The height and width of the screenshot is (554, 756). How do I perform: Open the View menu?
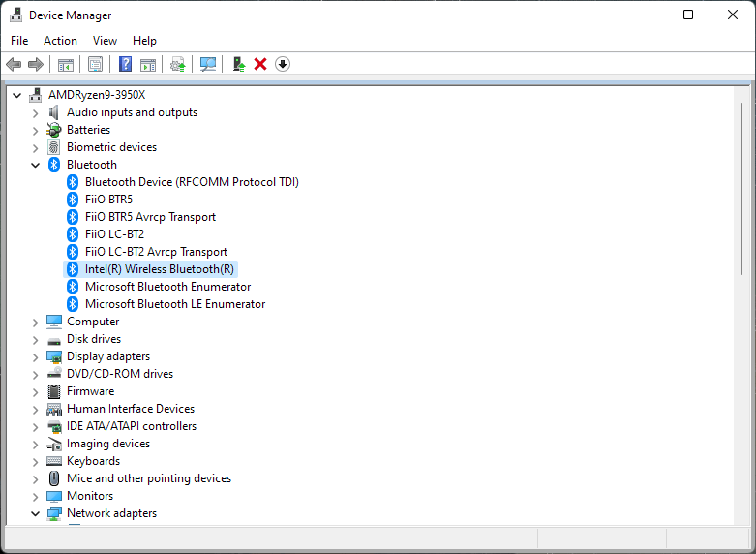coord(105,41)
